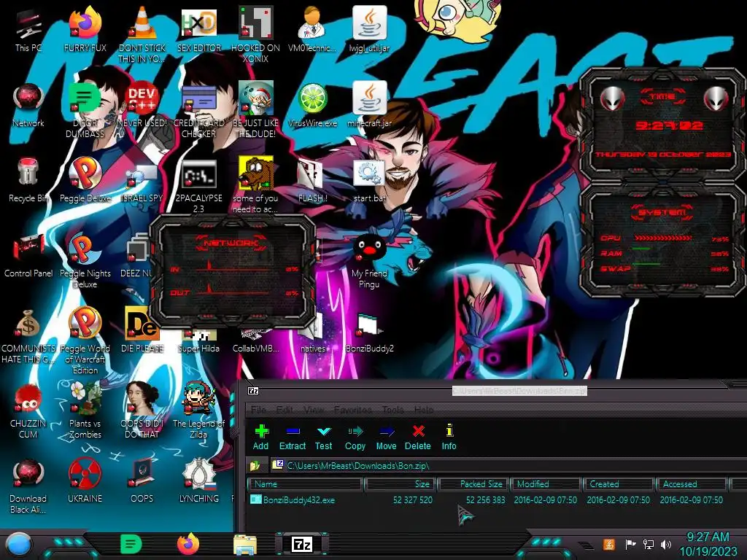Screen dimensions: 747x560
Task: Sort by the Accessed column header
Action: (692, 484)
